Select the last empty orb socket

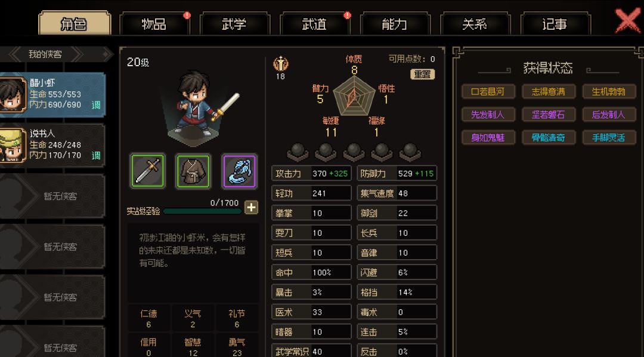410,152
